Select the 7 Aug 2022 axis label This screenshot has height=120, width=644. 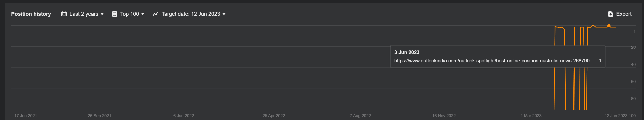tap(360, 116)
